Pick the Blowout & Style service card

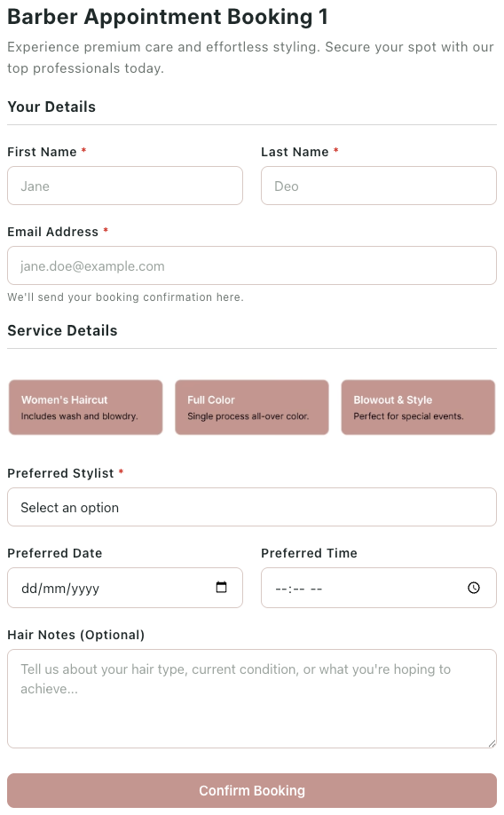pos(418,407)
